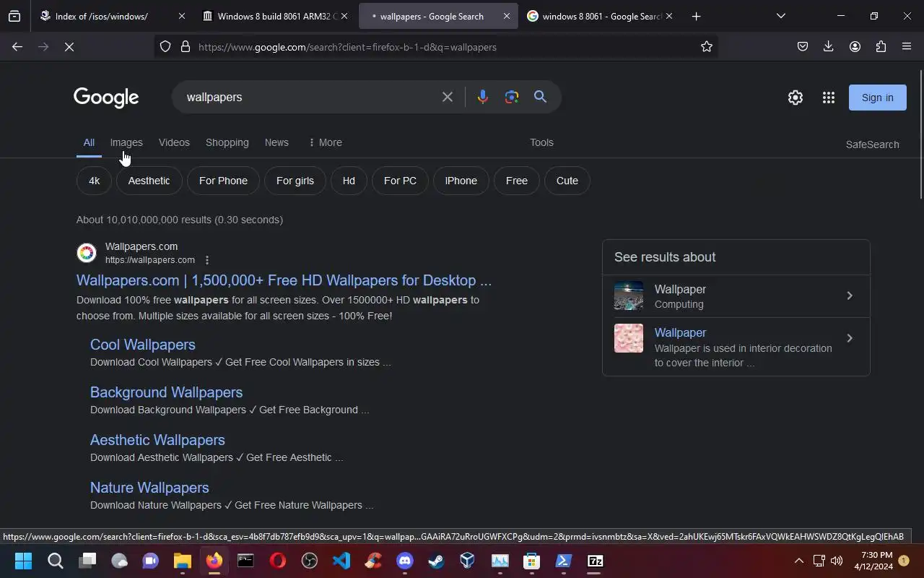This screenshot has height=578, width=924.
Task: Open Google quick settings gear
Action: [x=796, y=98]
